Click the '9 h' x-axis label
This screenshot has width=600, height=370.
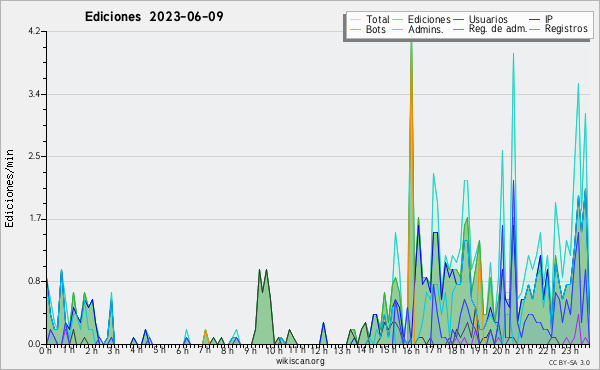click(x=251, y=350)
